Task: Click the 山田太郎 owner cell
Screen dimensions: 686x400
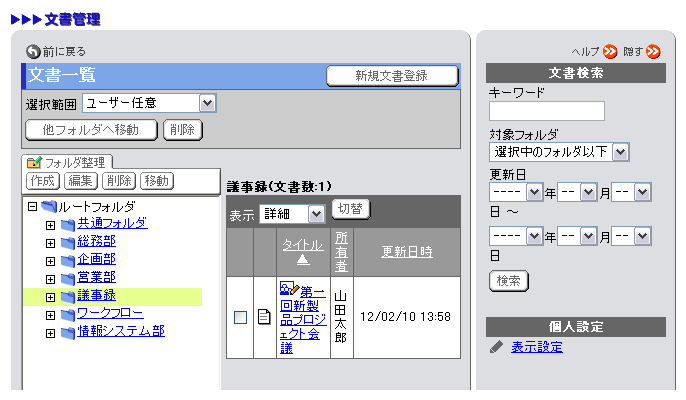Action: tap(340, 317)
